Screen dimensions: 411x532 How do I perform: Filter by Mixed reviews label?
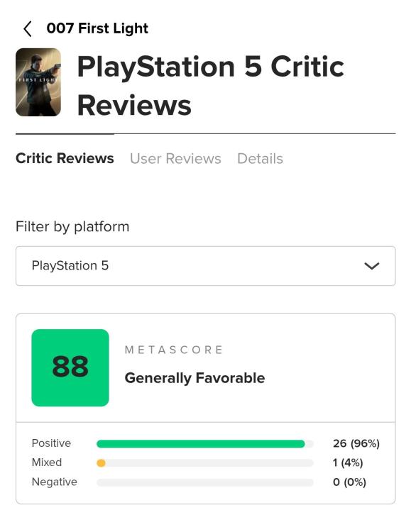(47, 462)
